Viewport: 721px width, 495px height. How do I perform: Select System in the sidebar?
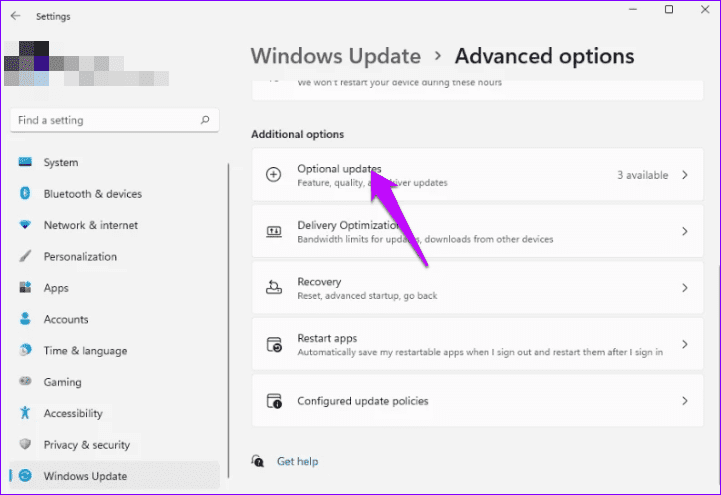click(x=61, y=162)
